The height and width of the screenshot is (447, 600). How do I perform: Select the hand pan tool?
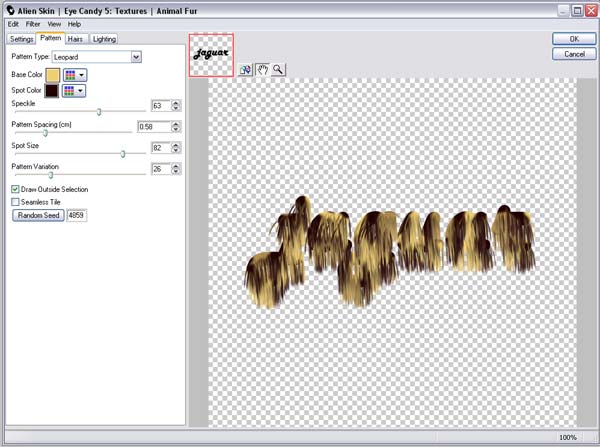262,70
